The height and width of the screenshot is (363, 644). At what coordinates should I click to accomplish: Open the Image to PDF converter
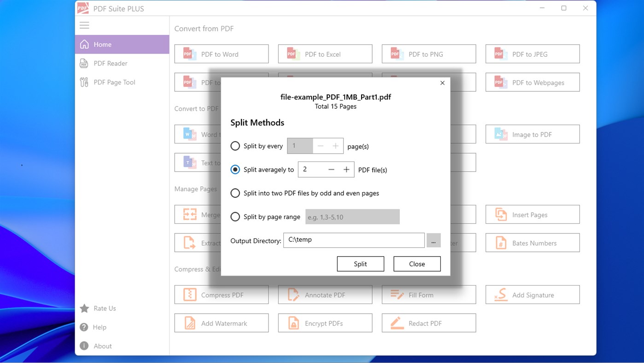(x=532, y=134)
